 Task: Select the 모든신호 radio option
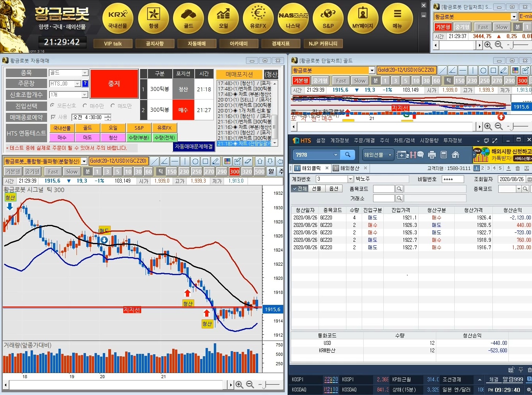click(x=52, y=106)
